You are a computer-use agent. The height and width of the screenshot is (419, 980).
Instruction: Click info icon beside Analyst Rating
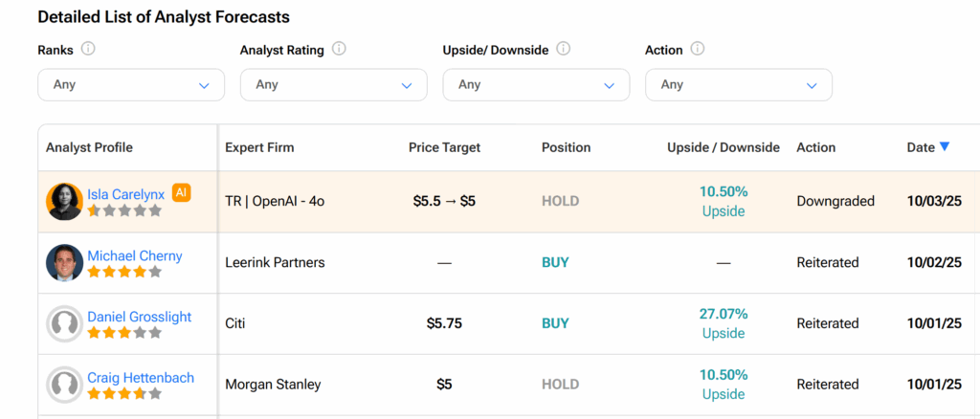339,49
